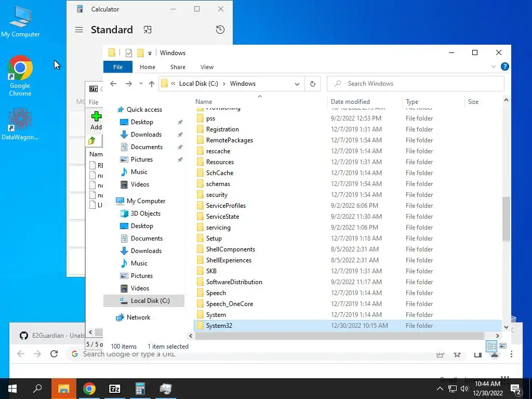
Task: Click the 7-Zip up folder icon
Action: pyautogui.click(x=92, y=140)
